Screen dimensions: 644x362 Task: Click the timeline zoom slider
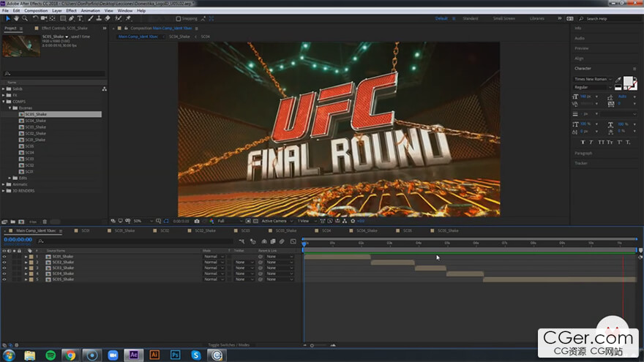(319, 345)
